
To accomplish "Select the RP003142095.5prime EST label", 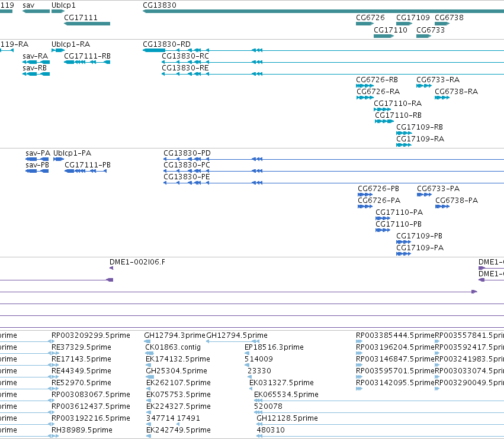I will [395, 383].
